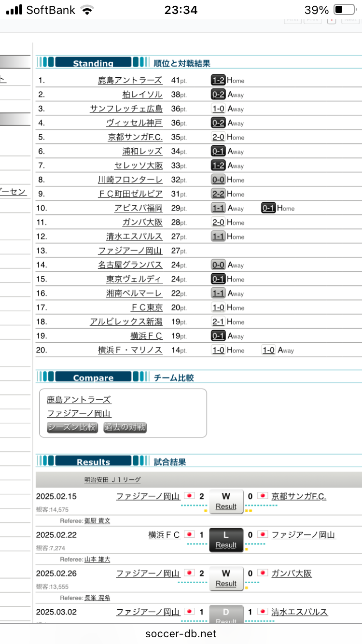
Task: Open 清水エスパルス link in standings
Action: point(134,237)
